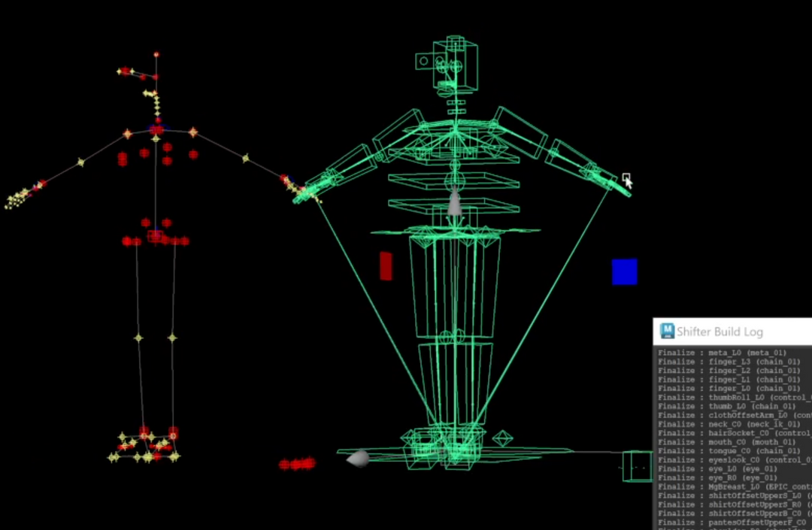Screen dimensions: 812x530
Task: Click the Maya logo icon on the Shifter Build Log
Action: 666,331
